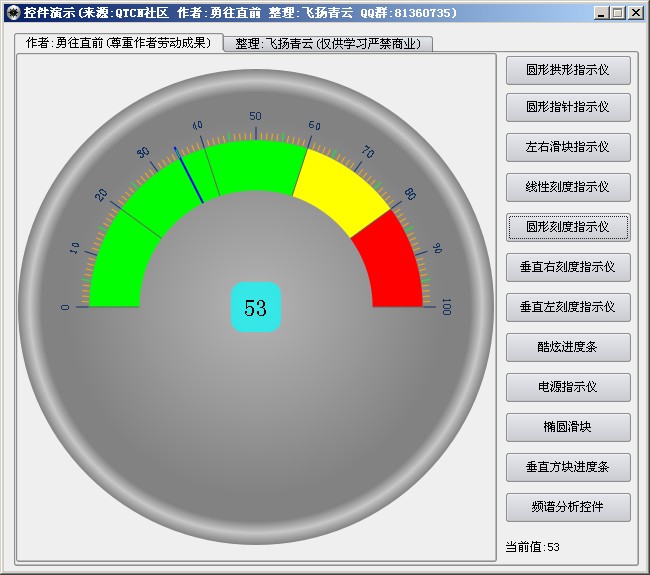Click the application icon in title bar

13,13
